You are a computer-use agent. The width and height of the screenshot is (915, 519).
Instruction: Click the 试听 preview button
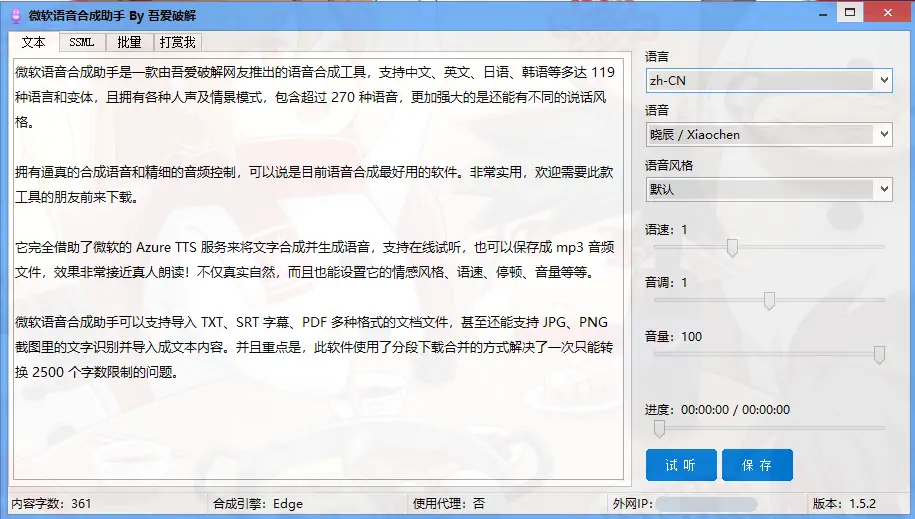pos(681,465)
